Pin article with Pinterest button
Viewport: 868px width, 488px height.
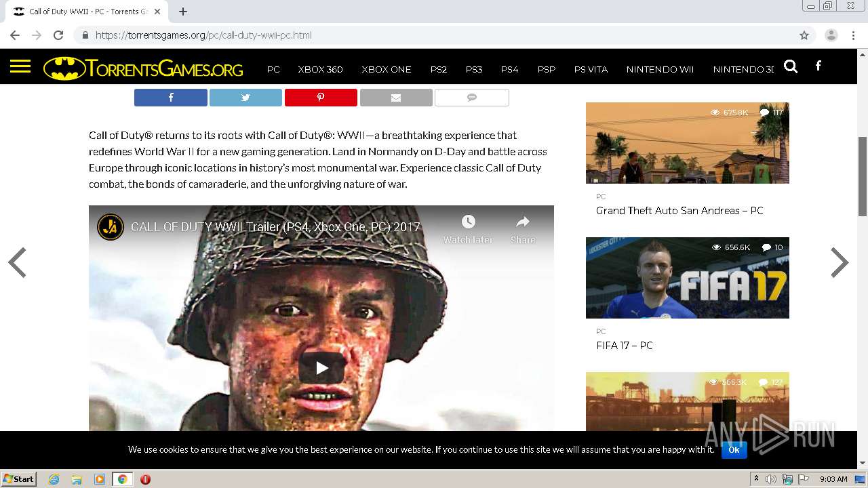point(321,98)
